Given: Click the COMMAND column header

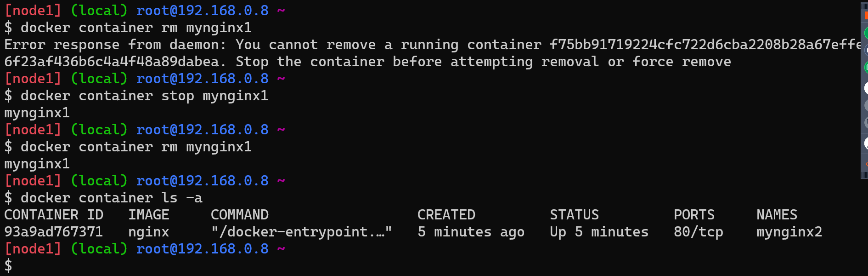Looking at the screenshot, I should pos(239,215).
